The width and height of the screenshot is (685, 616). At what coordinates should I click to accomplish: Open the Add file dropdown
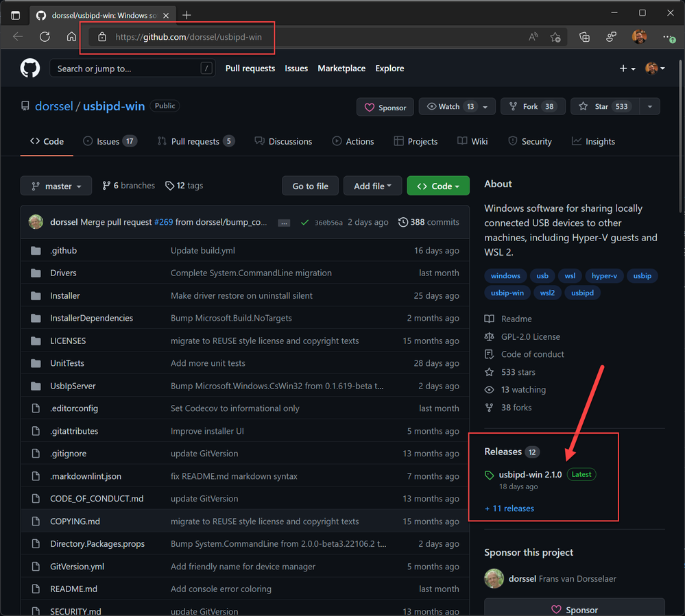372,186
